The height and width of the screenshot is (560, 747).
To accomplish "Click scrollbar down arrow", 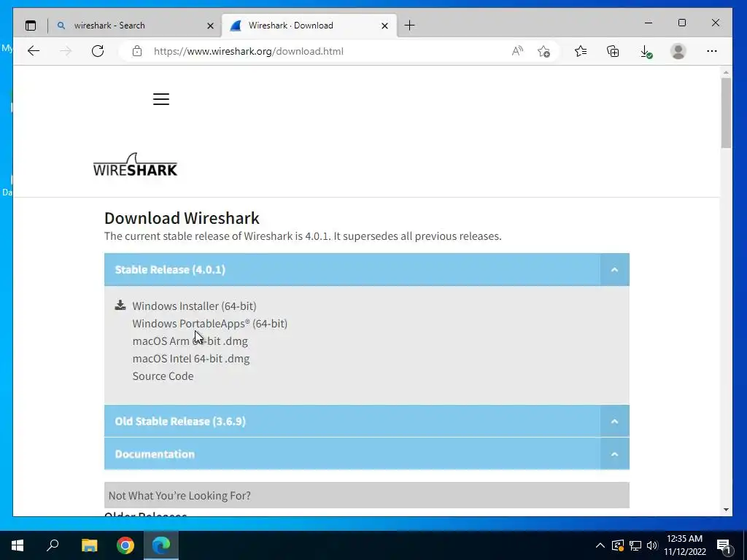I will (x=726, y=510).
